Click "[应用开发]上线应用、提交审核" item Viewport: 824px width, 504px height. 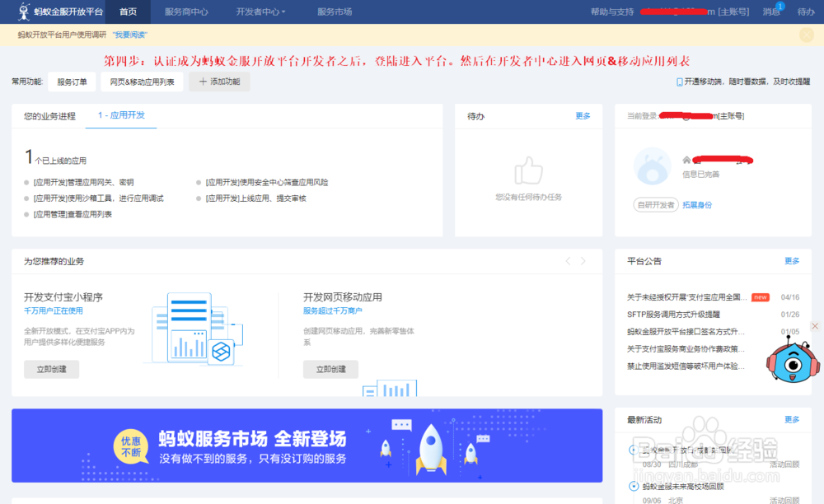[x=256, y=198]
